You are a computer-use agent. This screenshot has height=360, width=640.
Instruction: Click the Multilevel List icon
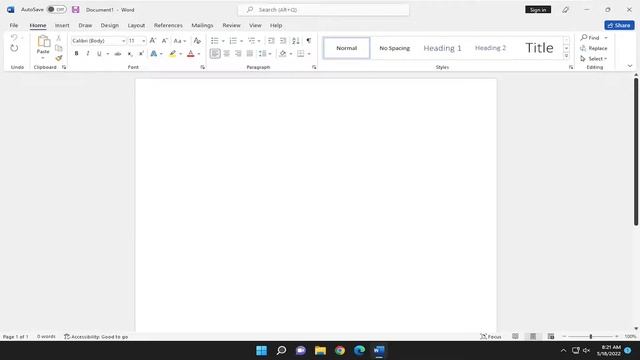click(x=251, y=40)
